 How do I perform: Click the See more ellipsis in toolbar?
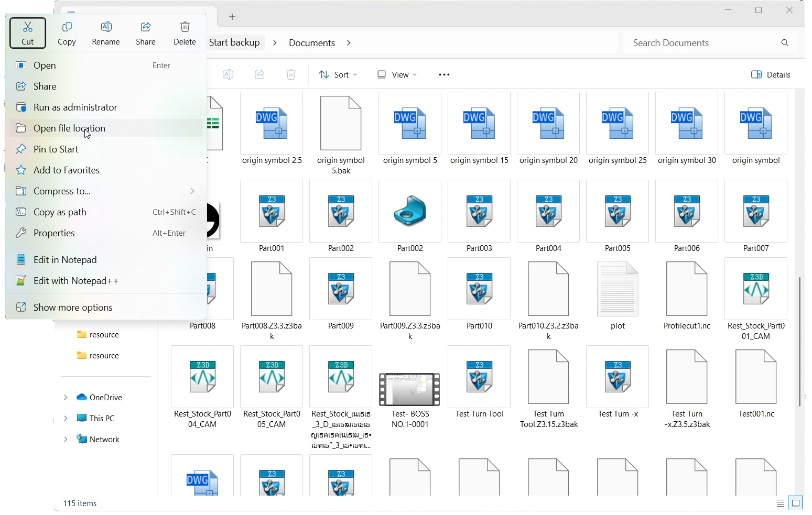pos(444,75)
